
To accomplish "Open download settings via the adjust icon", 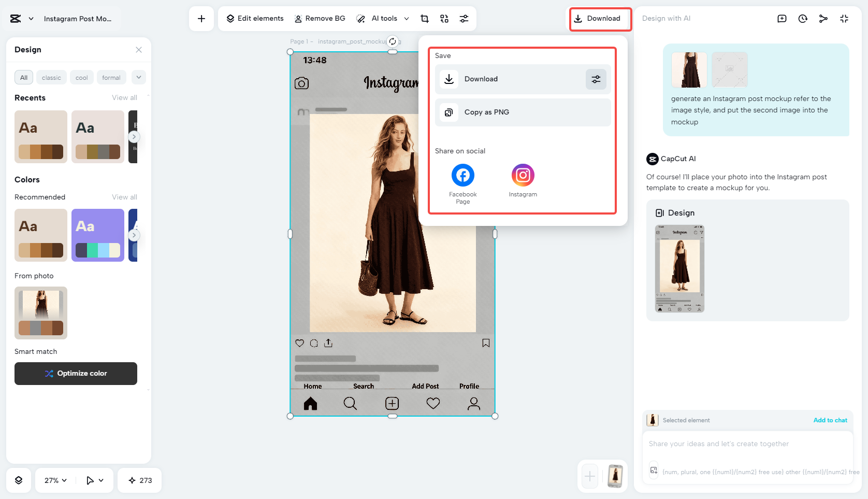I will [596, 79].
